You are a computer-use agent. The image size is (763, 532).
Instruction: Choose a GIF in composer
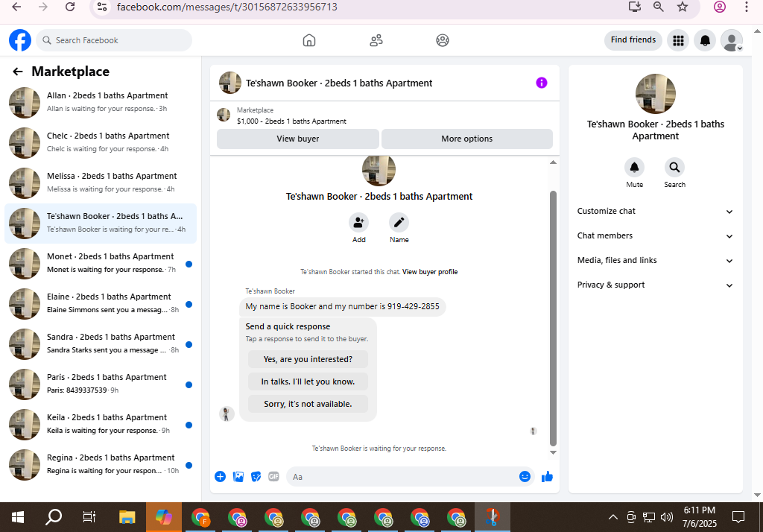tap(273, 477)
